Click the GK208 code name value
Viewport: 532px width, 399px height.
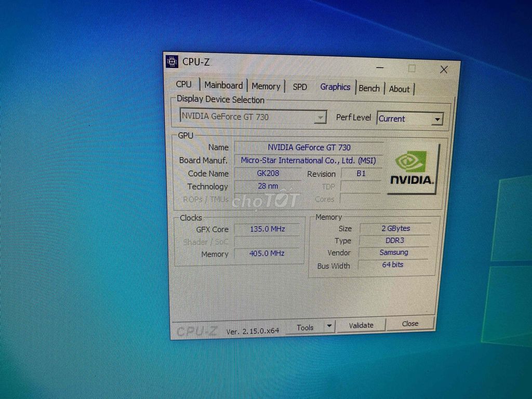pyautogui.click(x=268, y=174)
